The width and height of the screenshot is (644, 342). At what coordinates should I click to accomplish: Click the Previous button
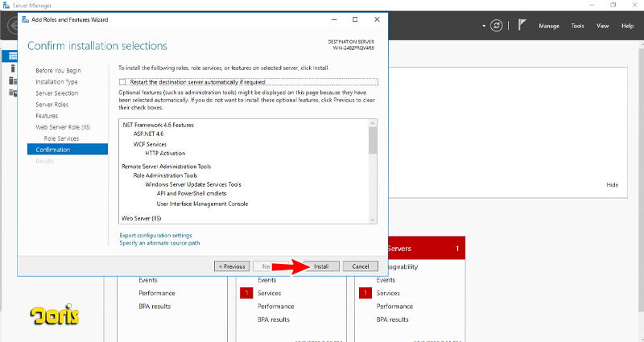click(x=232, y=266)
